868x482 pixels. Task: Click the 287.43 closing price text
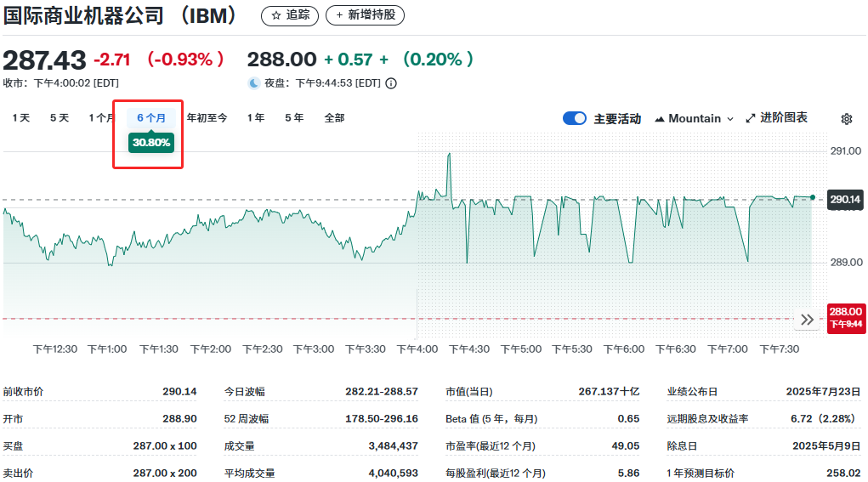[x=44, y=60]
